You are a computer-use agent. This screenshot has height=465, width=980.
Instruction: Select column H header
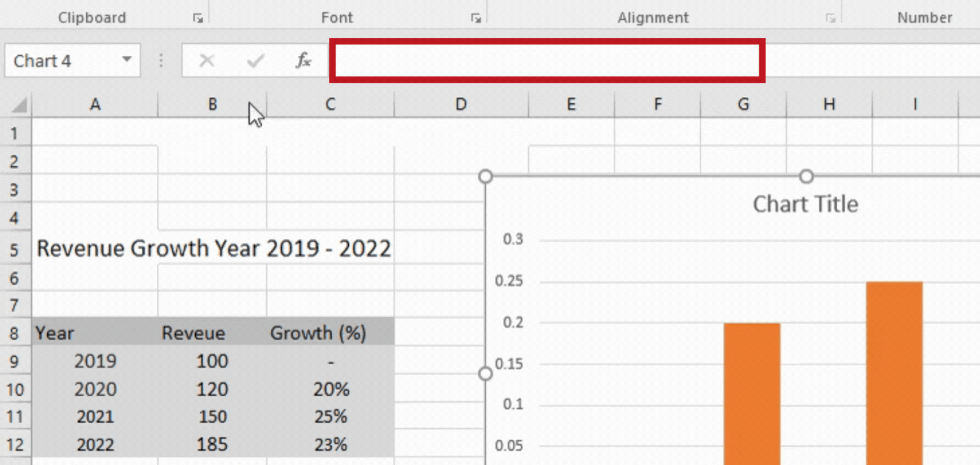click(829, 104)
